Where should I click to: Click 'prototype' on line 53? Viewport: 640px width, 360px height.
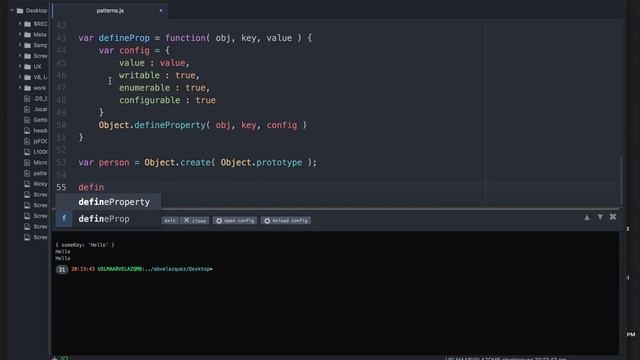coord(279,162)
